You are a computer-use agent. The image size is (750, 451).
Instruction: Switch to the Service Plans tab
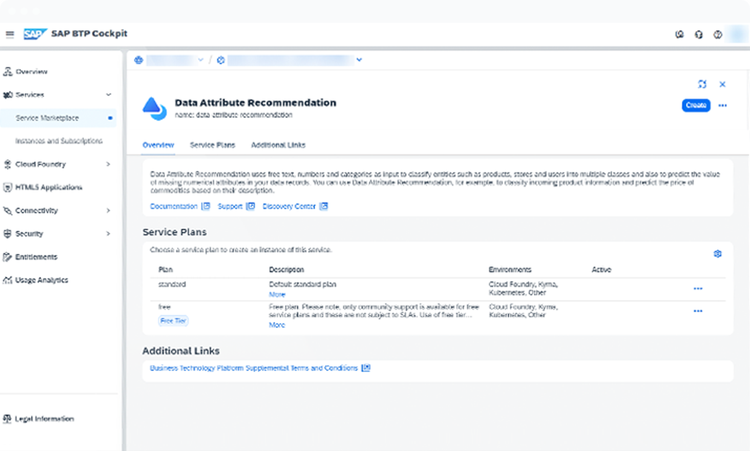[x=212, y=145]
